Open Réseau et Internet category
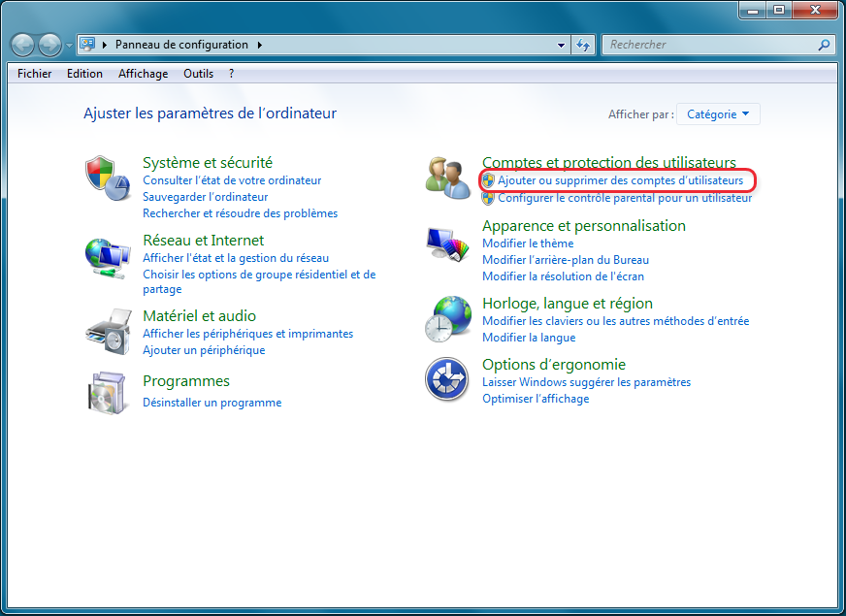The height and width of the screenshot is (616, 846). click(204, 240)
